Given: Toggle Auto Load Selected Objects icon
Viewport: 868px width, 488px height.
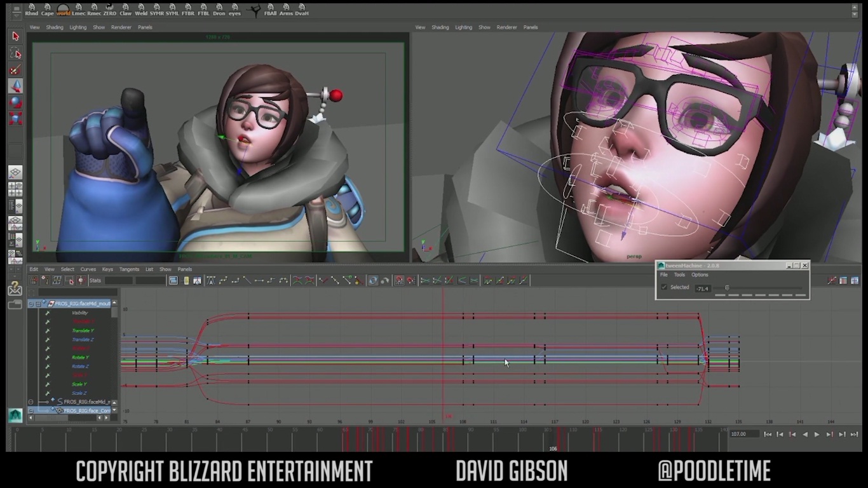Looking at the screenshot, I should coord(372,280).
